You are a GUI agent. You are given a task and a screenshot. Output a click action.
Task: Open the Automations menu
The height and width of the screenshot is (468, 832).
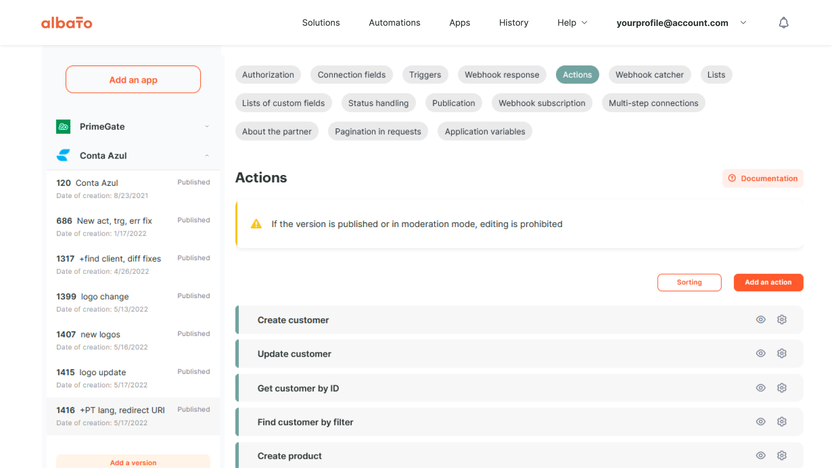tap(394, 22)
